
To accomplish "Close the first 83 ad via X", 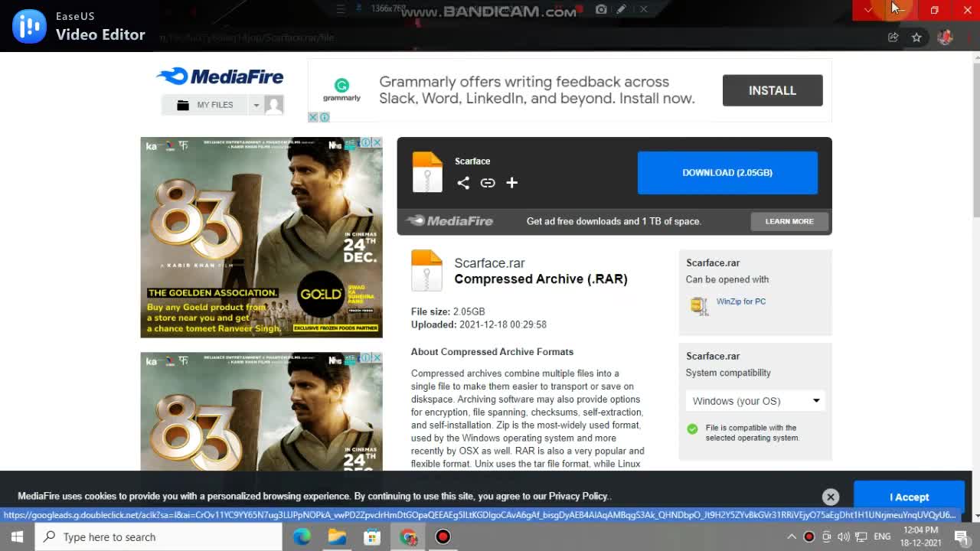I will 377,142.
